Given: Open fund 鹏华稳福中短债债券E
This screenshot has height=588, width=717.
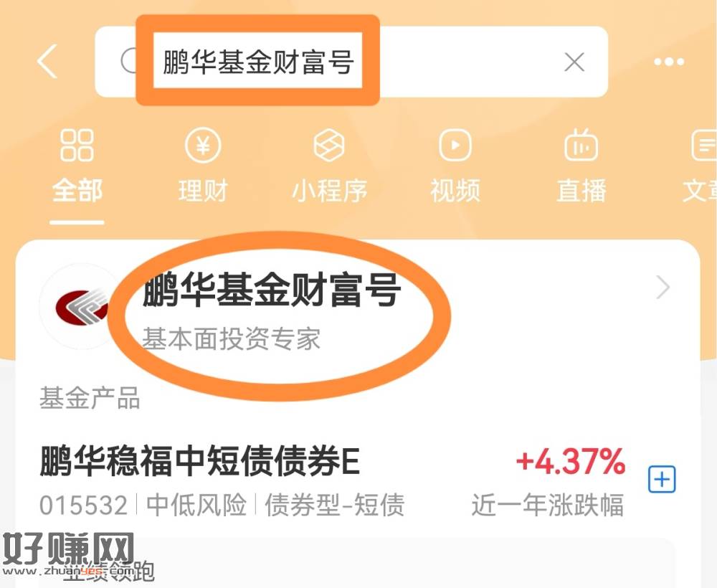Looking at the screenshot, I should [200, 461].
